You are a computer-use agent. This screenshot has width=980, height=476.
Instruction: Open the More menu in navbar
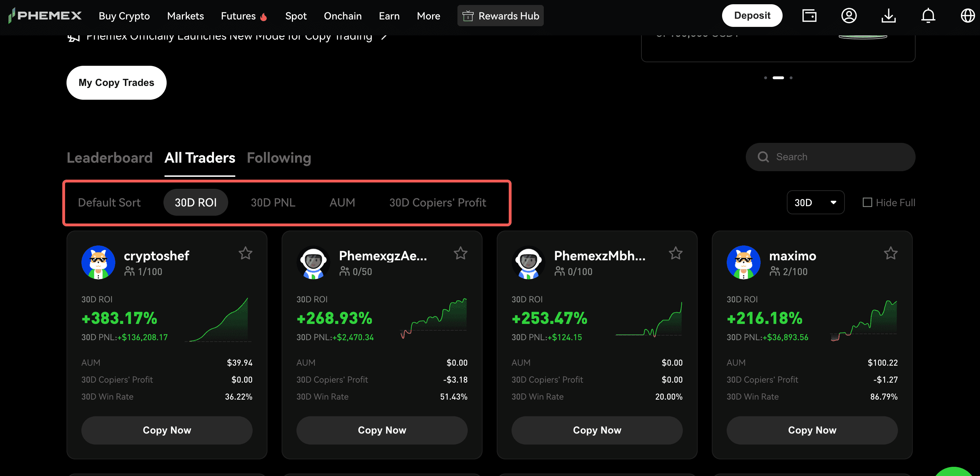point(428,16)
